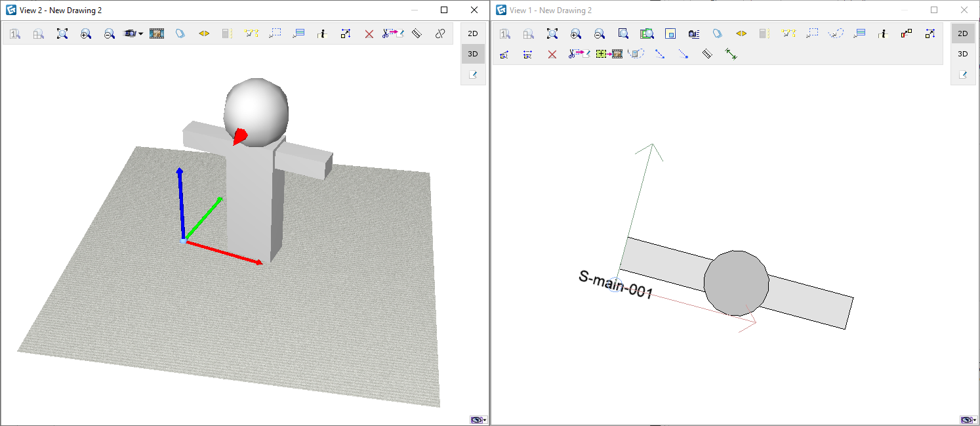The image size is (980, 426).
Task: Click the blue tag icon in View 2
Action: click(180, 33)
